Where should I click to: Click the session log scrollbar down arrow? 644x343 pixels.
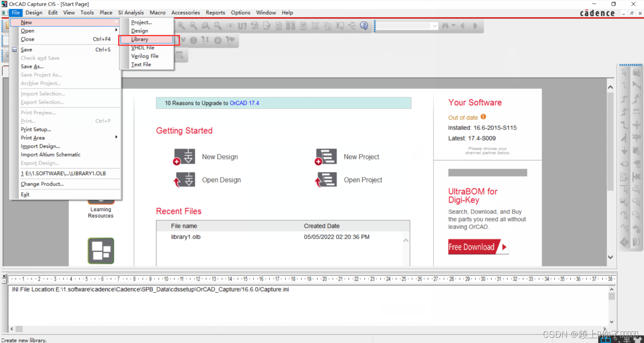click(x=612, y=322)
